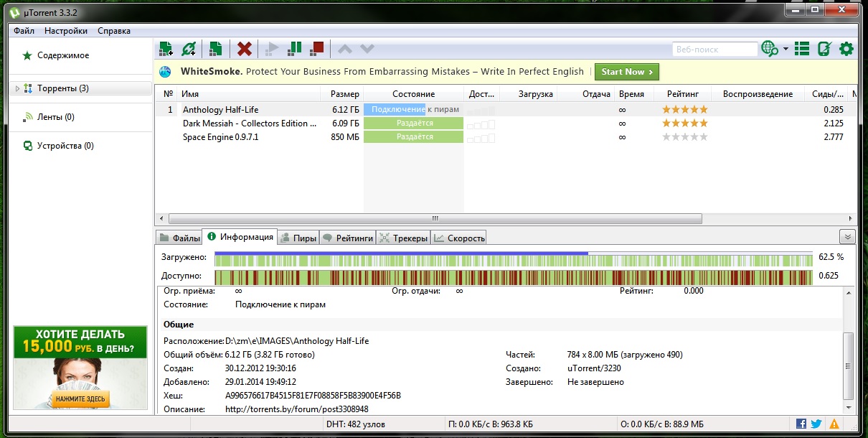Open search engine dropdown arrow
The height and width of the screenshot is (438, 868).
pyautogui.click(x=786, y=49)
